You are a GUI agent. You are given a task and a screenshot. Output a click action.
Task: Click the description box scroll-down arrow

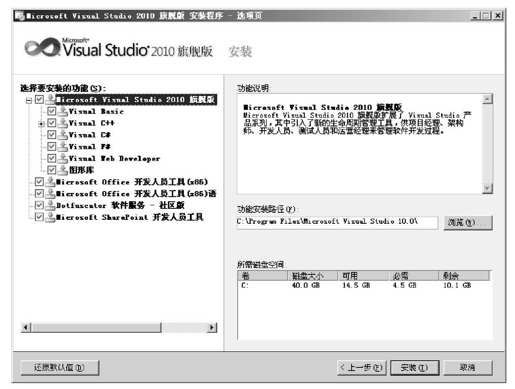coord(487,188)
